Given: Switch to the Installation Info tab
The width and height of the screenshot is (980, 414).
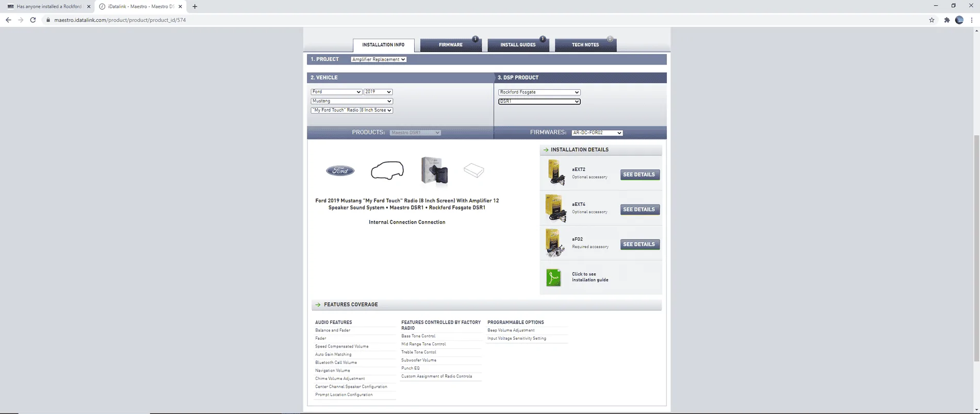Looking at the screenshot, I should coord(383,45).
